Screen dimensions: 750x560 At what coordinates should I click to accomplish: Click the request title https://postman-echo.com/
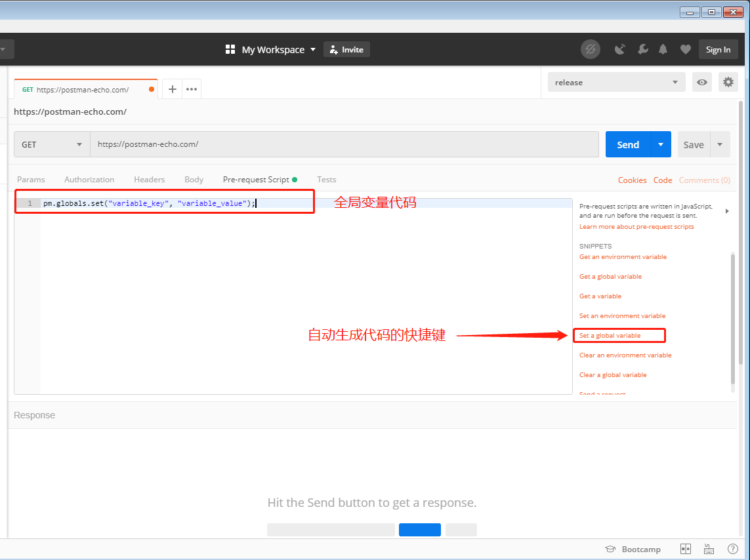point(70,112)
